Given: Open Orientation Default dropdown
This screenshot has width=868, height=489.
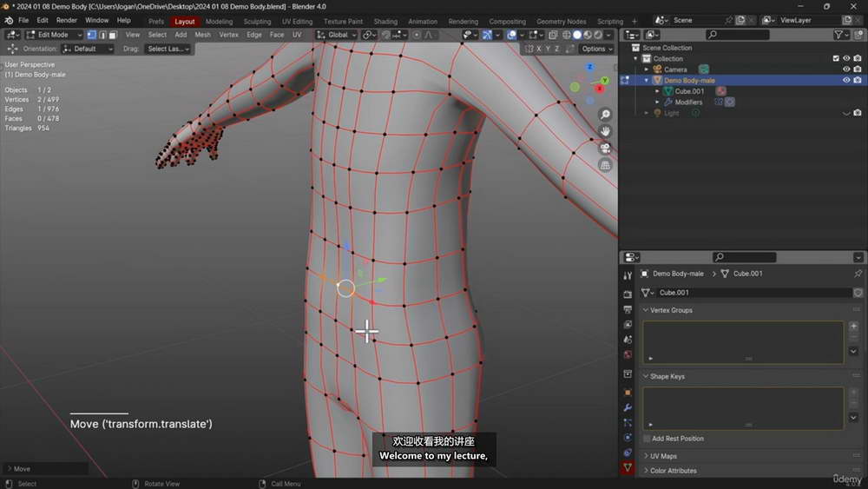Looking at the screenshot, I should pyautogui.click(x=88, y=49).
